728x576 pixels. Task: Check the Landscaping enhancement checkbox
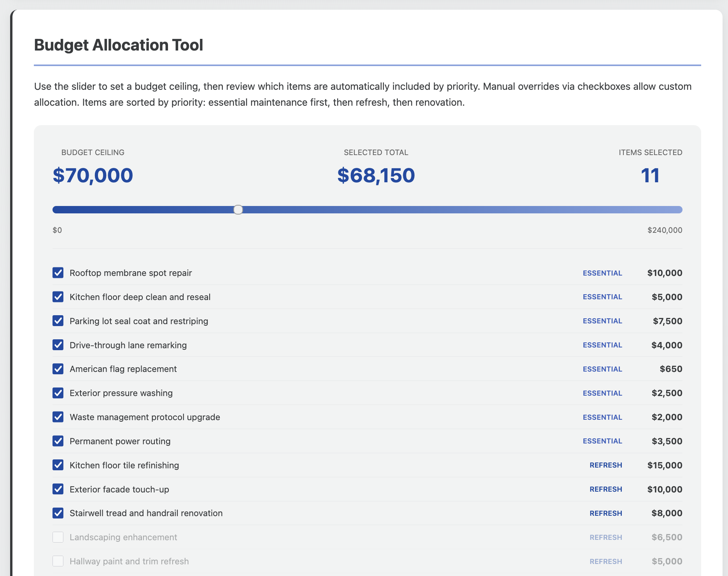pos(58,537)
